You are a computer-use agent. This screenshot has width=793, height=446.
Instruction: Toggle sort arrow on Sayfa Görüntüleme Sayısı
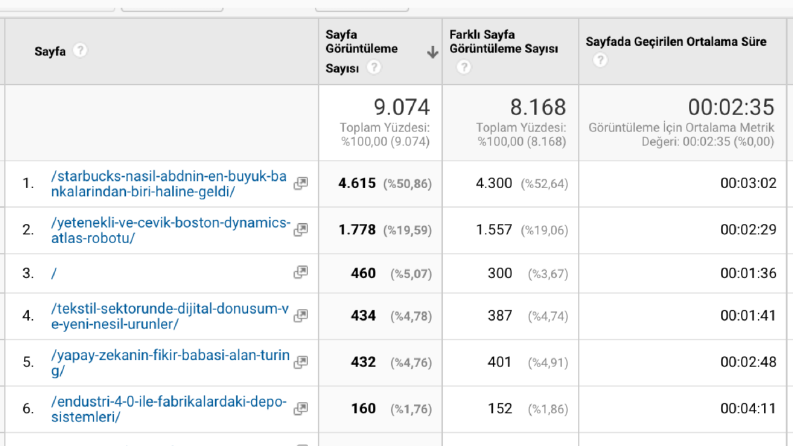click(x=432, y=52)
